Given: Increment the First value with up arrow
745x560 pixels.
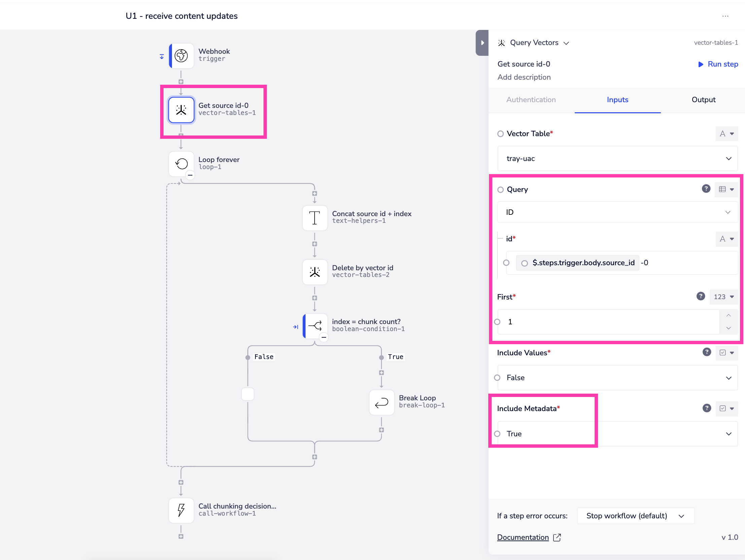Looking at the screenshot, I should 728,315.
